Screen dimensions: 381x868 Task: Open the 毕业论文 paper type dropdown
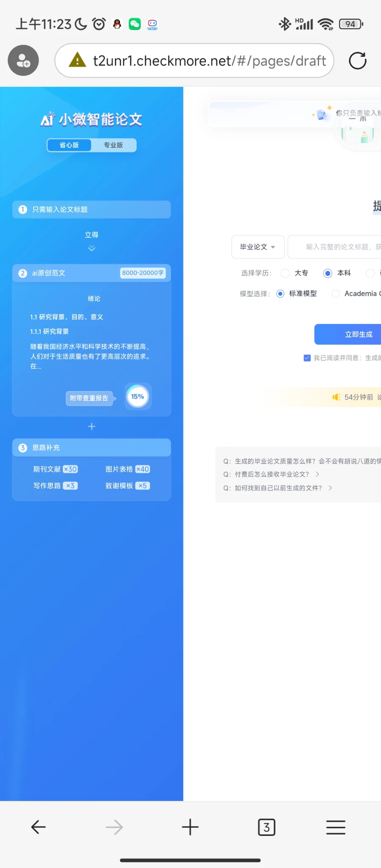click(x=258, y=247)
